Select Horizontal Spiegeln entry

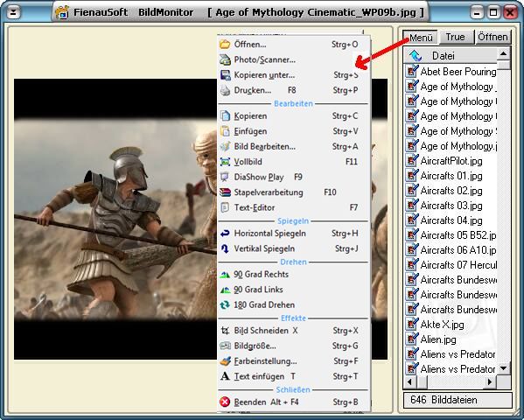[293, 234]
